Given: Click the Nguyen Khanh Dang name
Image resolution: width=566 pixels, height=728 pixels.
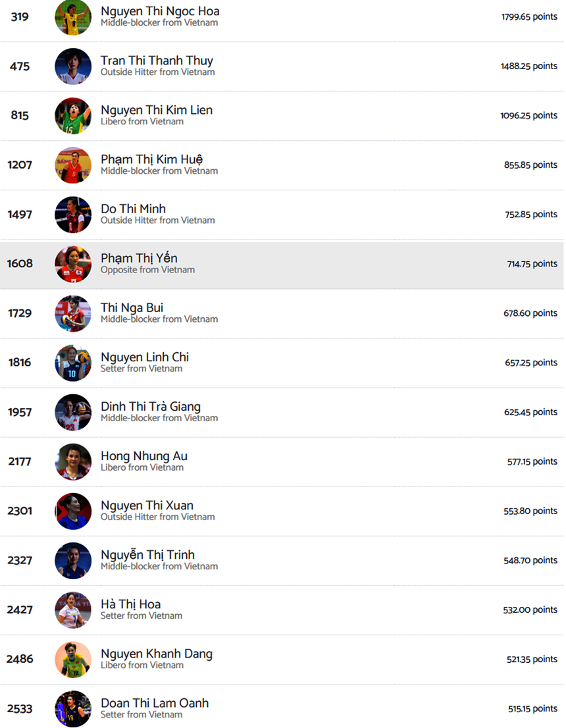Looking at the screenshot, I should tap(156, 654).
